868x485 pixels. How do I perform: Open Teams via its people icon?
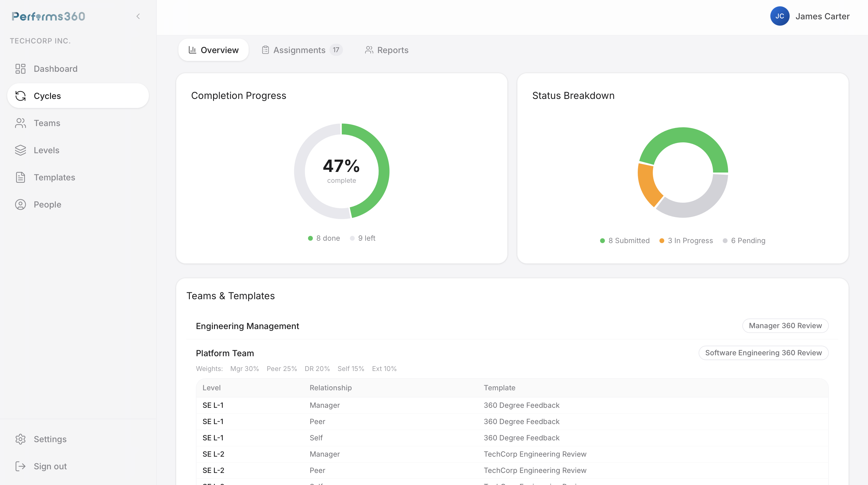pos(20,123)
